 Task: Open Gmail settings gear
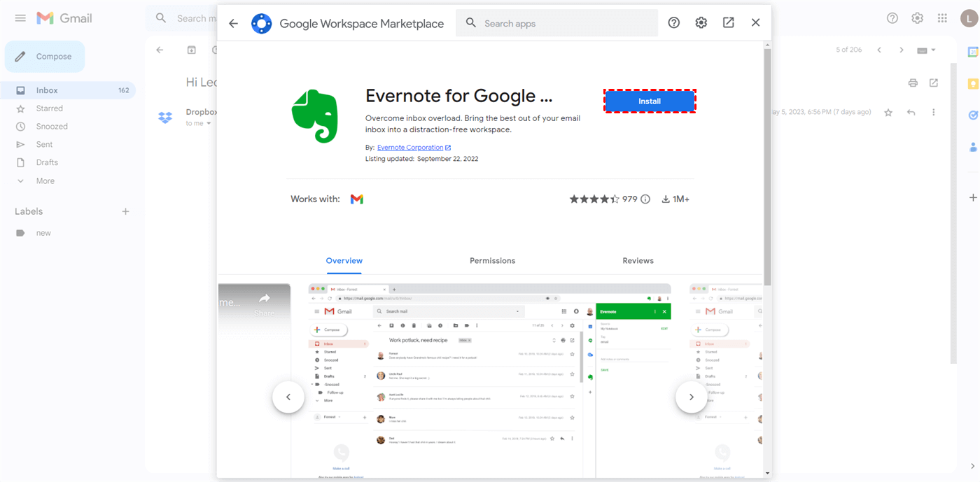(x=918, y=18)
